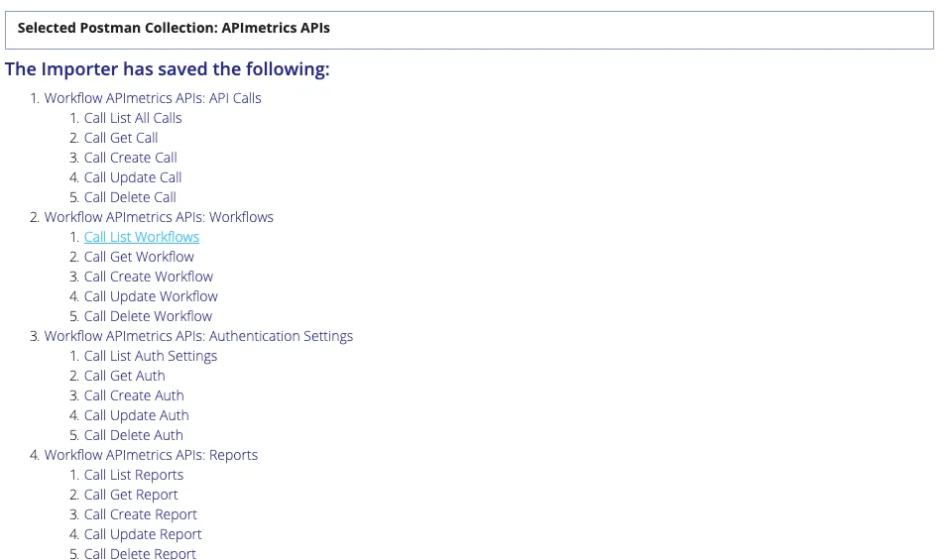The image size is (950, 560).
Task: Open the Call List All Calls link
Action: point(133,118)
